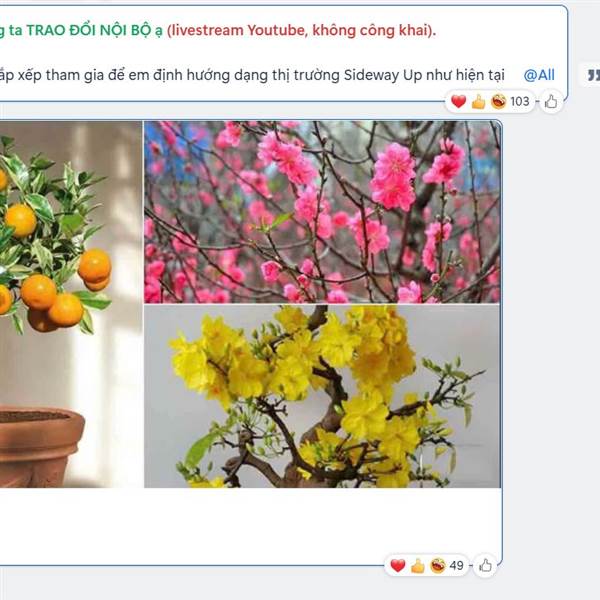Click the terracotta pot in the kumquat photo
This screenshot has width=600, height=600.
pyautogui.click(x=40, y=447)
